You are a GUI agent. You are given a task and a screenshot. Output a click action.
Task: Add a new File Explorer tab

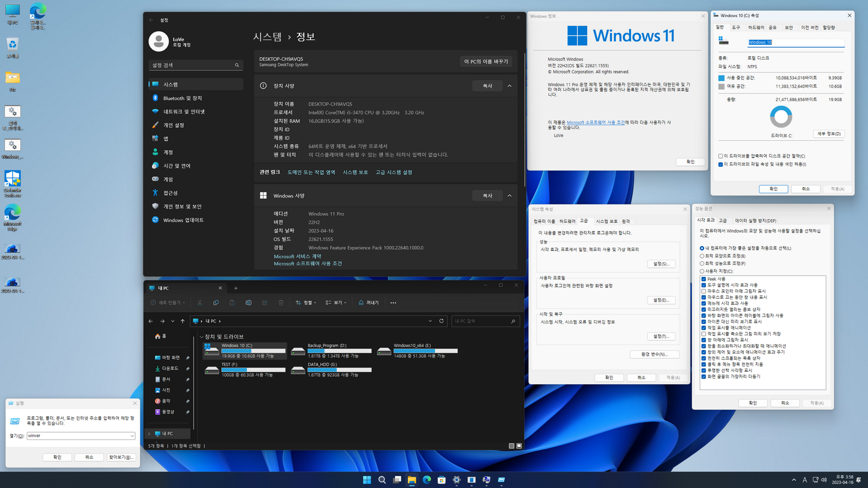tap(236, 288)
